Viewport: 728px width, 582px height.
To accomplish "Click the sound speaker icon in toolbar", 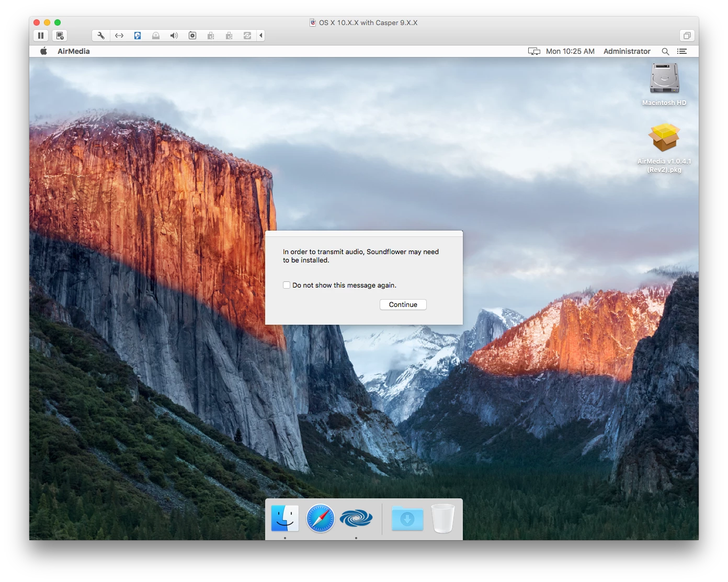I will 174,36.
